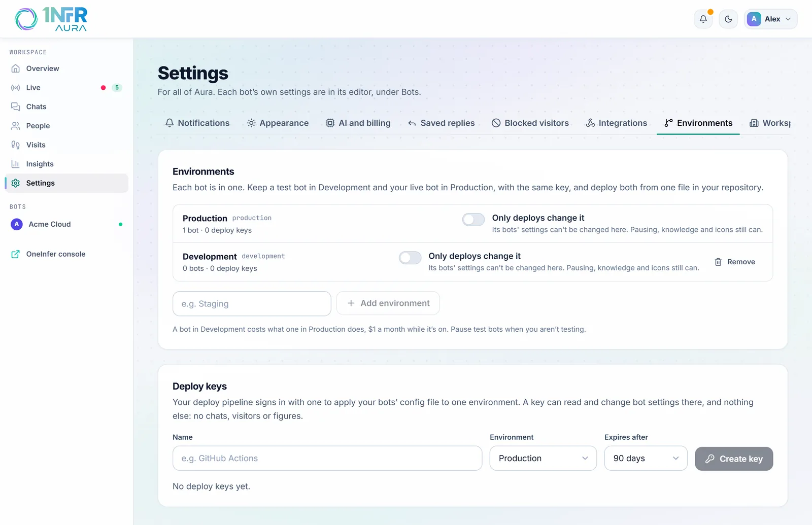This screenshot has height=525, width=812.
Task: Toggle Development 'Only deploys change it' switch
Action: click(x=410, y=258)
